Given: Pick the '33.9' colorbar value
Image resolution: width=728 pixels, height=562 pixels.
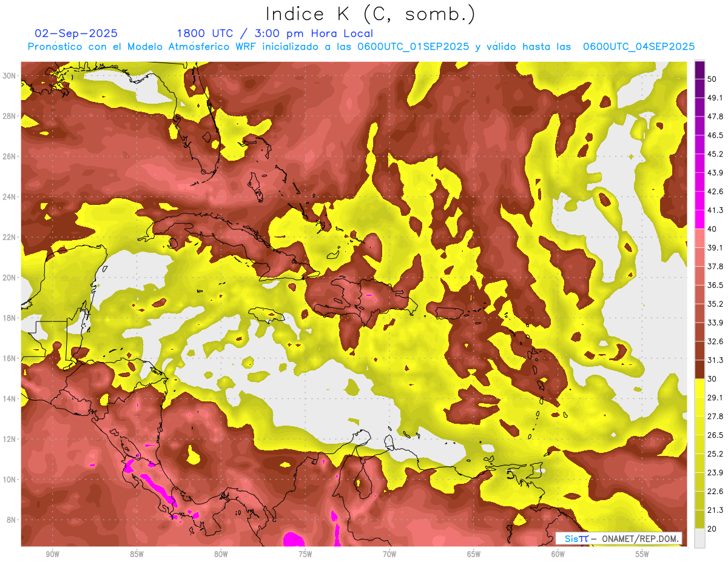Looking at the screenshot, I should tap(716, 323).
